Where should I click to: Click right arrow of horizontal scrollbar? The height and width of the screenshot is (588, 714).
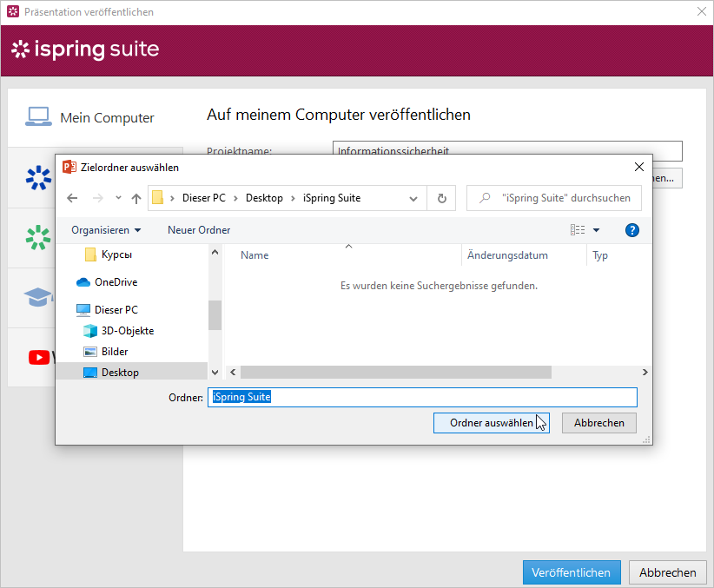click(645, 372)
